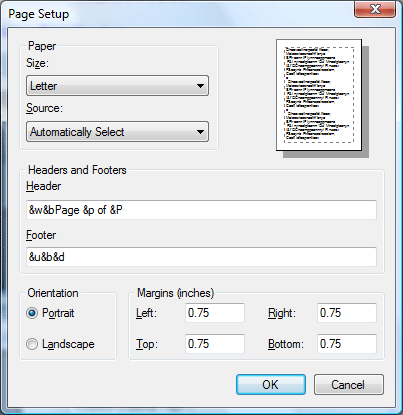Screen dimensions: 403x415
Task: Dismiss the dialog with Cancel button
Action: (349, 385)
